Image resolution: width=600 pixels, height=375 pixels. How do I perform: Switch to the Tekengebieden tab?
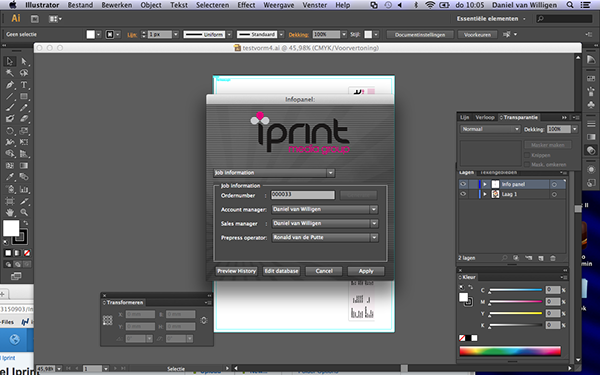(498, 173)
